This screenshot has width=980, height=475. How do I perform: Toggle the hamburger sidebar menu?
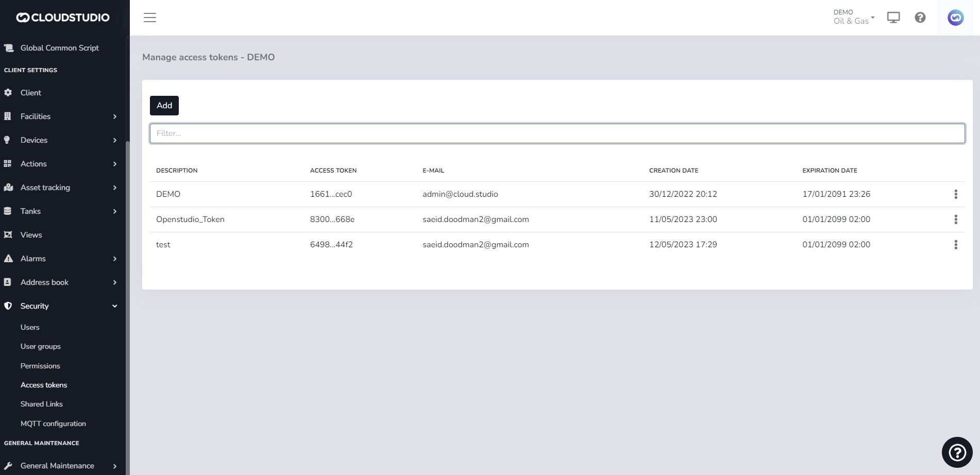[x=150, y=18]
